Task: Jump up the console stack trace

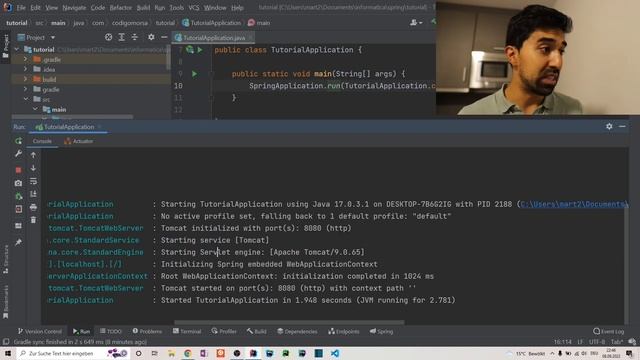Action: click(33, 155)
